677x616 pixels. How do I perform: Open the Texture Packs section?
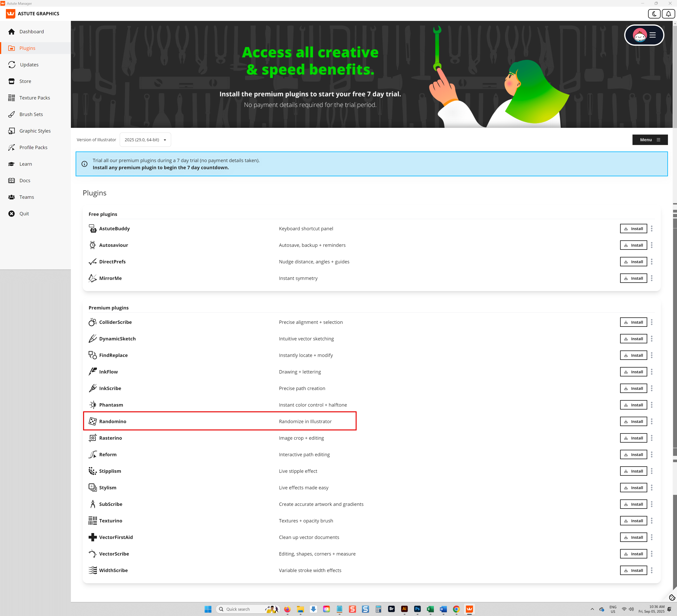[x=35, y=98]
